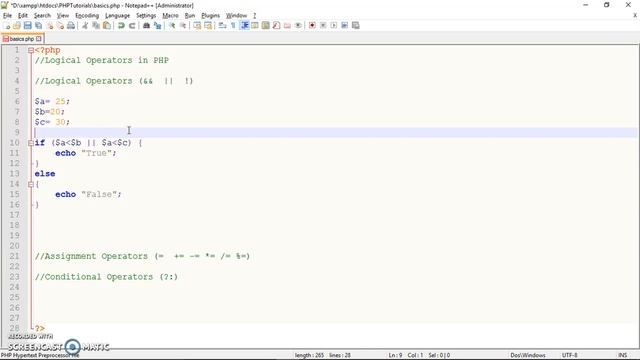Redo edit using toolbar Redo arrow
This screenshot has height=360, width=640.
(x=132, y=25)
